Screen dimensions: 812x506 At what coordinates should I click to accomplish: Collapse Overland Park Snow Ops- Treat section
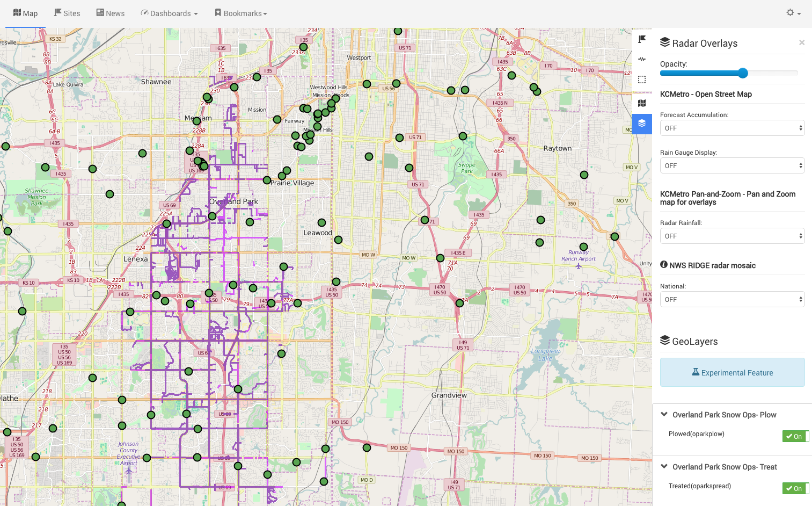pyautogui.click(x=664, y=466)
